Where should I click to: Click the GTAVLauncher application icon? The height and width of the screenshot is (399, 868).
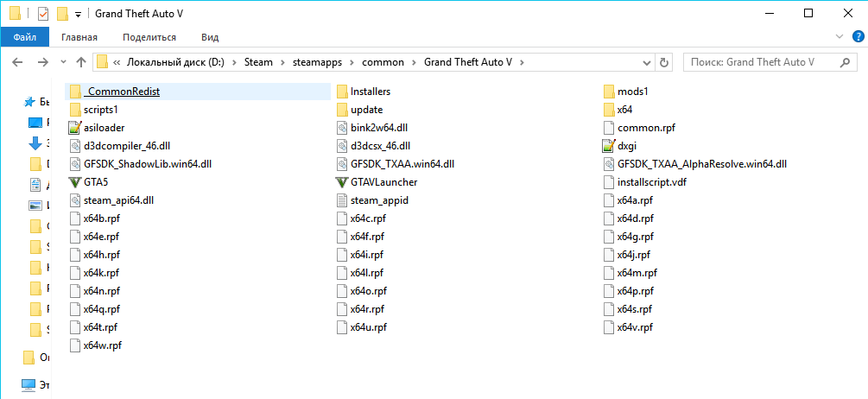pos(342,182)
